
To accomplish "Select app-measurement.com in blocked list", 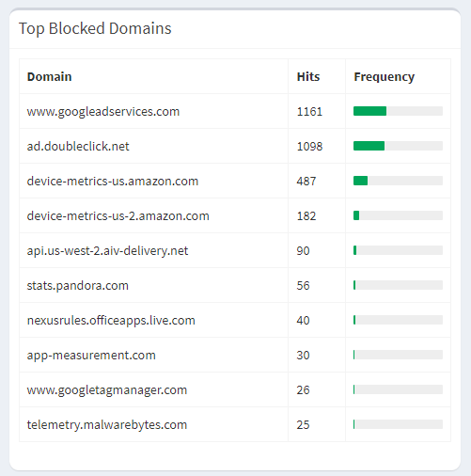I will (91, 355).
